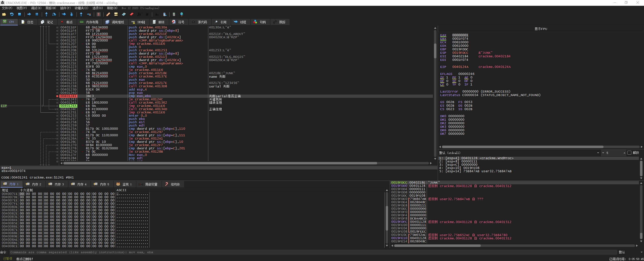Click the command input field
This screenshot has width=644, height=261.
coord(312,252)
